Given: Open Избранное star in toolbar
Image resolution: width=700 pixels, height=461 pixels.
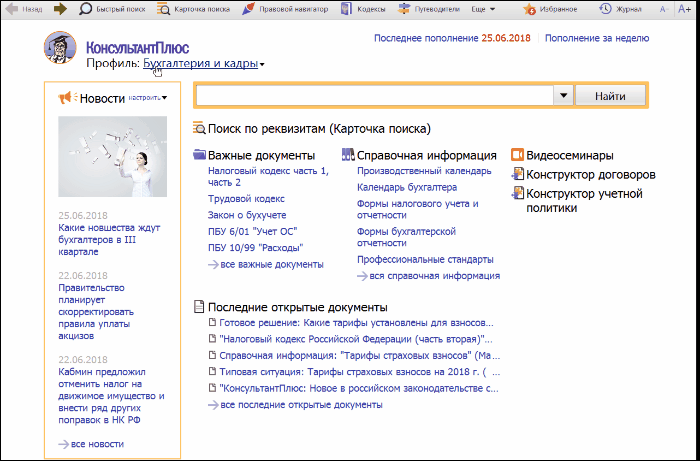Looking at the screenshot, I should 550,9.
